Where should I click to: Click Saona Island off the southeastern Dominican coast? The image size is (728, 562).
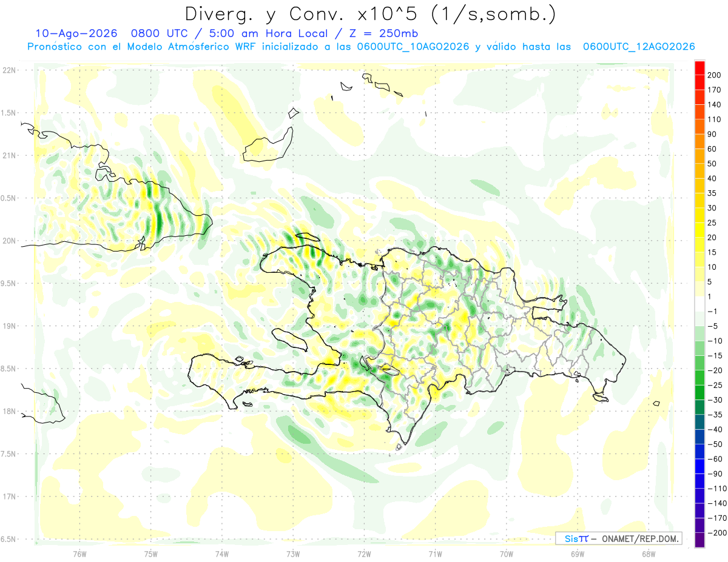(x=601, y=397)
